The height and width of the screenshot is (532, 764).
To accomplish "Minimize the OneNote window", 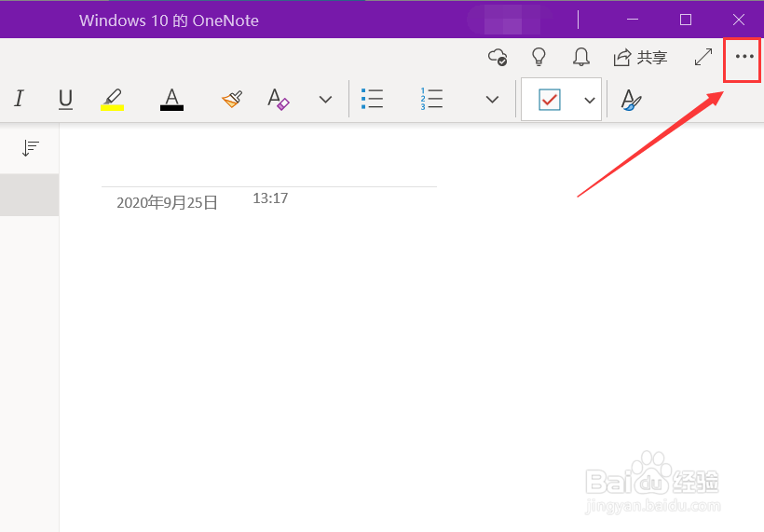I will click(633, 20).
